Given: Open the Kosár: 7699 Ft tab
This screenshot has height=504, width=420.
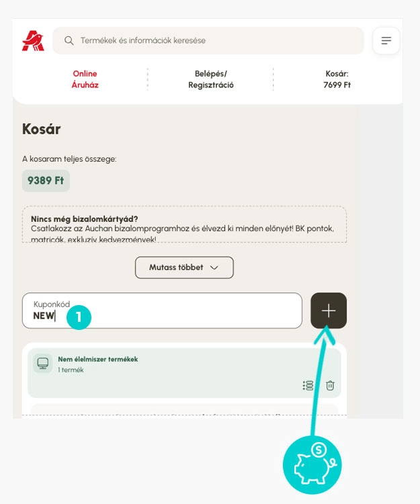Looking at the screenshot, I should coord(337,79).
